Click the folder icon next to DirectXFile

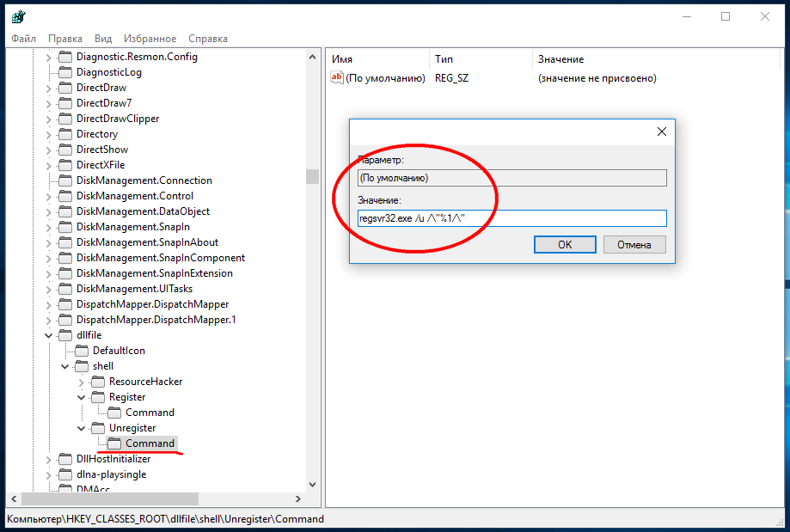65,165
